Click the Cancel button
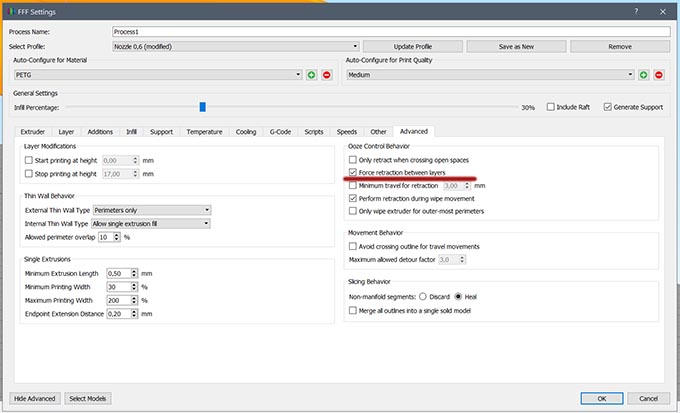680x413 pixels. [648, 398]
